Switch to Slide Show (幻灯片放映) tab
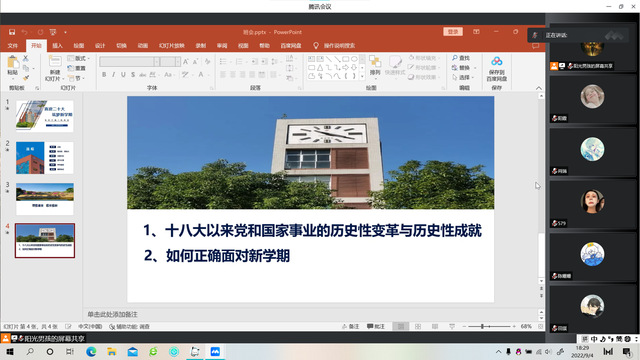 [x=172, y=46]
